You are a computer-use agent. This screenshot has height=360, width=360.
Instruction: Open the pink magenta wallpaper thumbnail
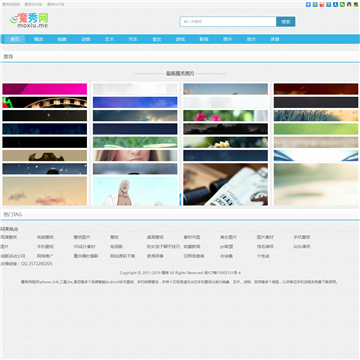[x=45, y=89]
